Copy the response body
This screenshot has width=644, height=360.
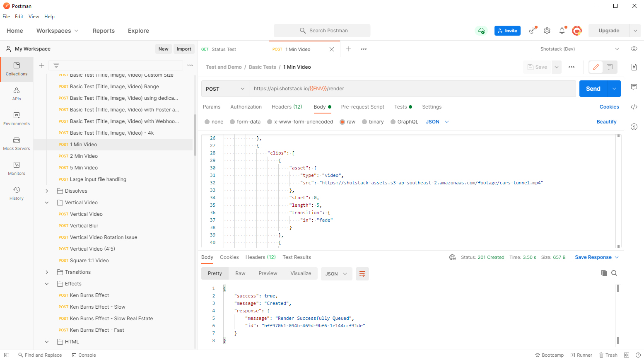click(x=604, y=273)
